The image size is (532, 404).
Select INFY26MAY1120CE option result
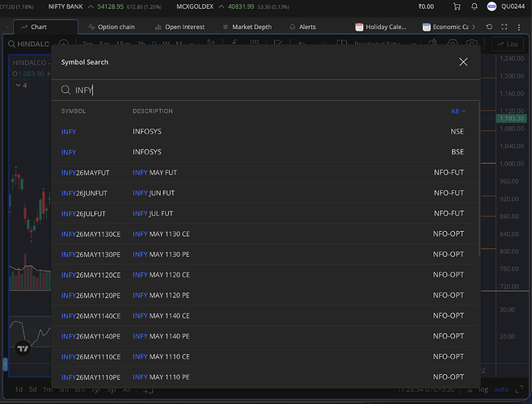pyautogui.click(x=265, y=275)
